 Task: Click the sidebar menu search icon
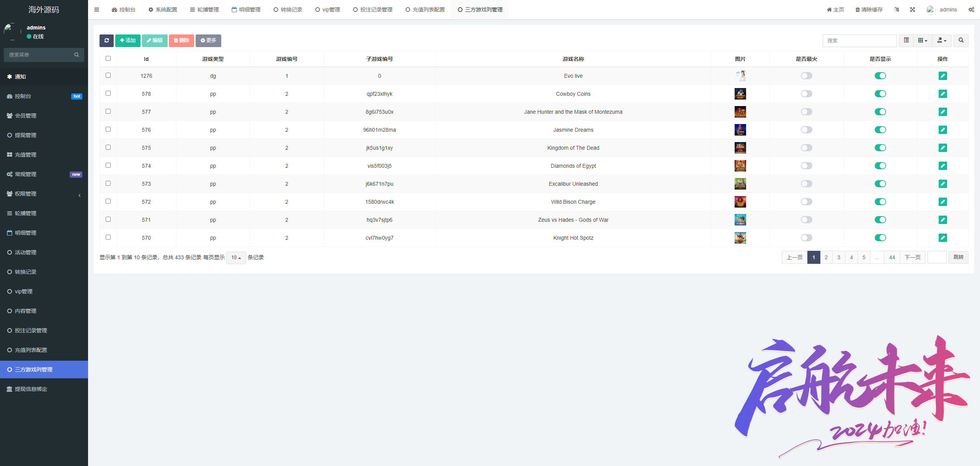click(x=77, y=55)
